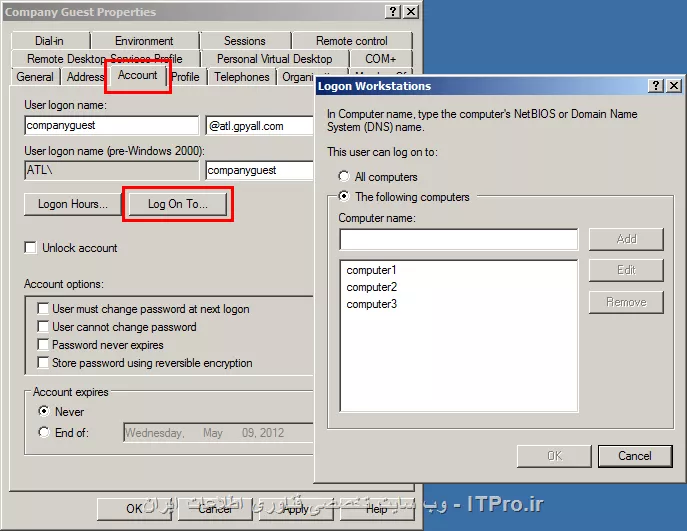This screenshot has height=531, width=687.
Task: Click the Edit button in Logon Workstations
Action: click(x=626, y=270)
